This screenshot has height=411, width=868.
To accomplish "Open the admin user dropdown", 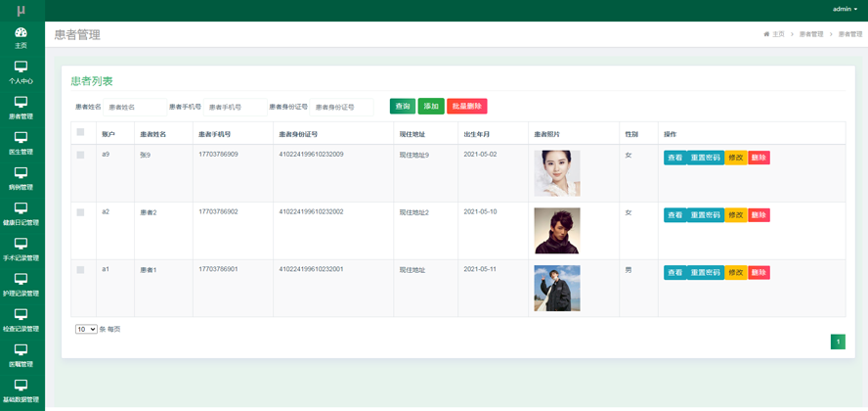I will coord(845,9).
